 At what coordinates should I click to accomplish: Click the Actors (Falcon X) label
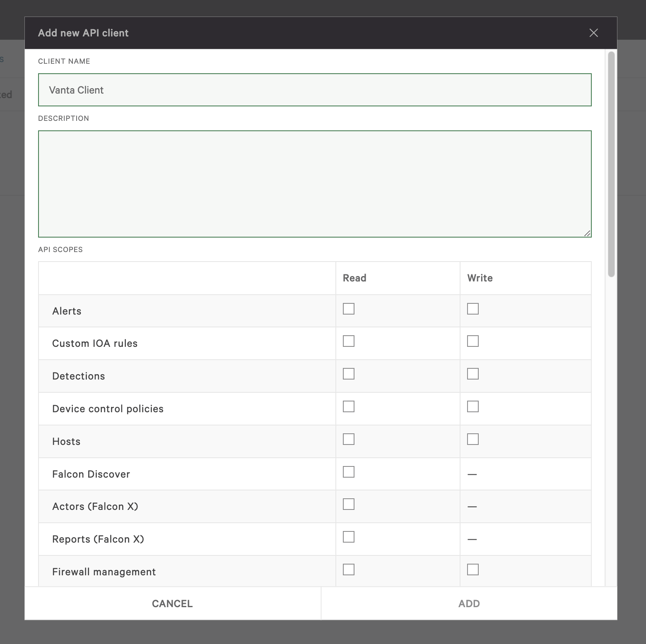click(x=95, y=507)
